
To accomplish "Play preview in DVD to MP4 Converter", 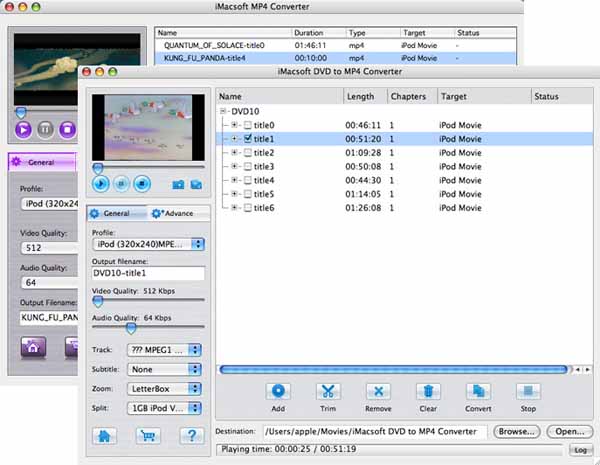I will pyautogui.click(x=101, y=184).
